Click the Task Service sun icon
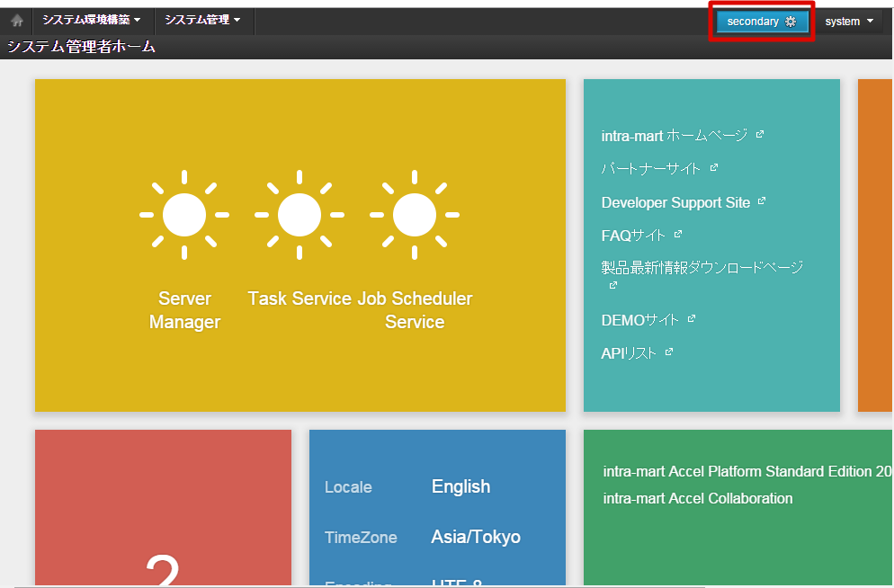 coord(299,215)
